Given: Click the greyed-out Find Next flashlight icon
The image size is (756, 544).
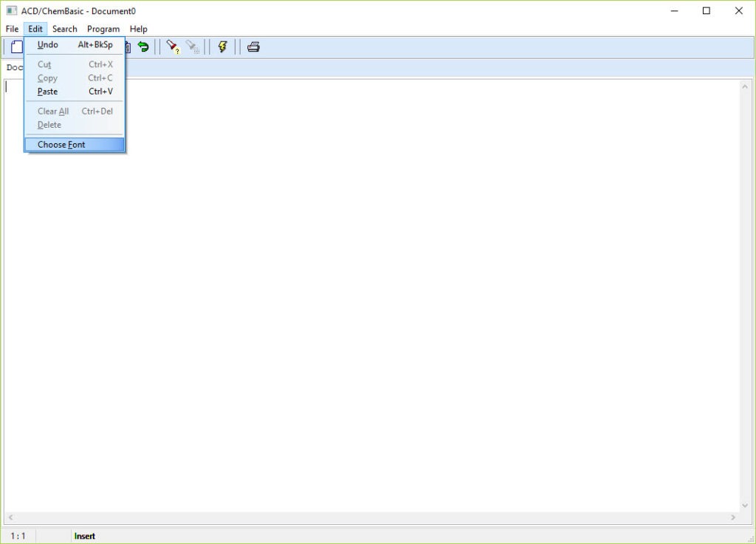Looking at the screenshot, I should point(193,47).
